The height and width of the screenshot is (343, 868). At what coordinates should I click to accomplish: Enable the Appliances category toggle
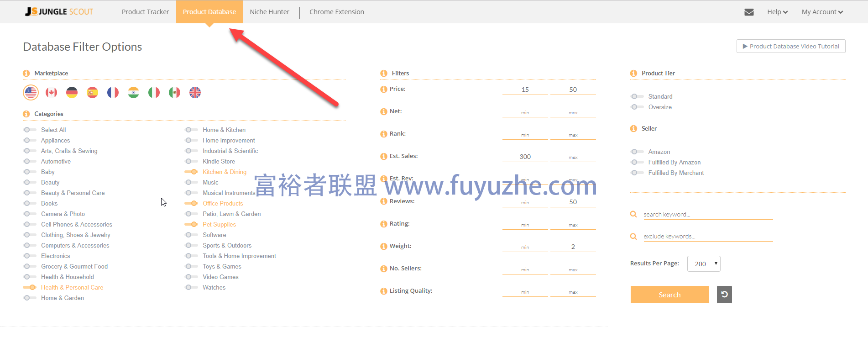coord(30,140)
